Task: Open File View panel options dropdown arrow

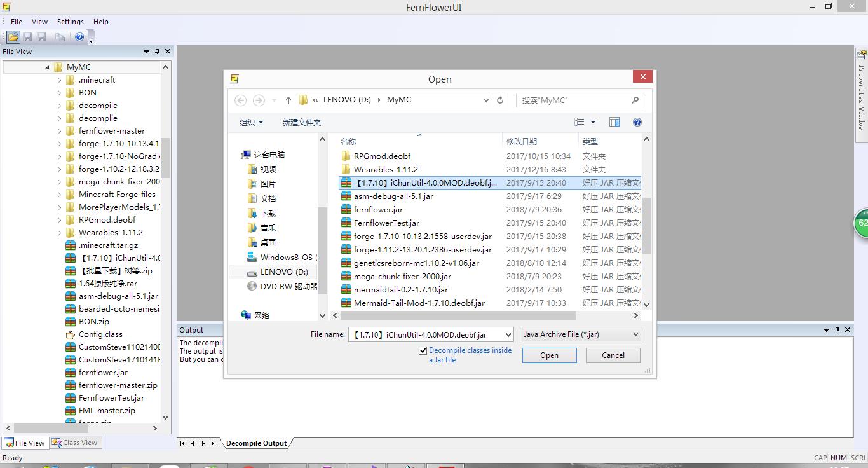Action: [146, 52]
